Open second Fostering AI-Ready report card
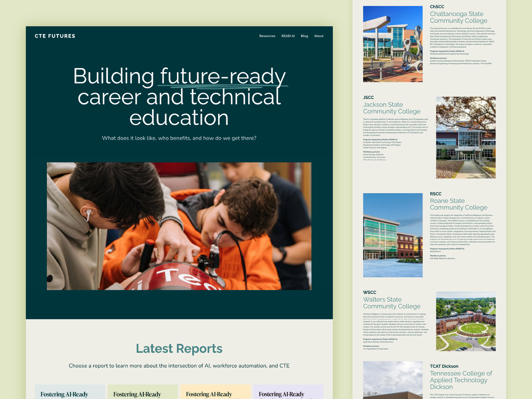The width and height of the screenshot is (532, 399). (x=143, y=392)
